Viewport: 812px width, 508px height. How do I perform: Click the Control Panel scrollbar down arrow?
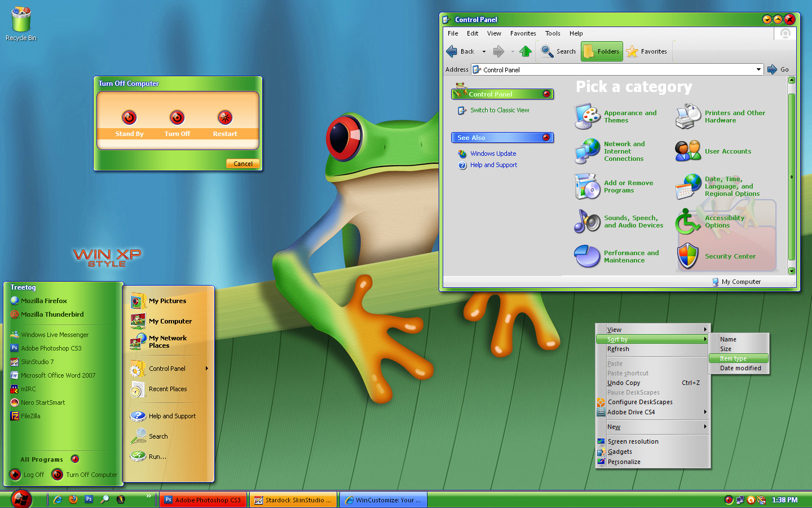792,270
